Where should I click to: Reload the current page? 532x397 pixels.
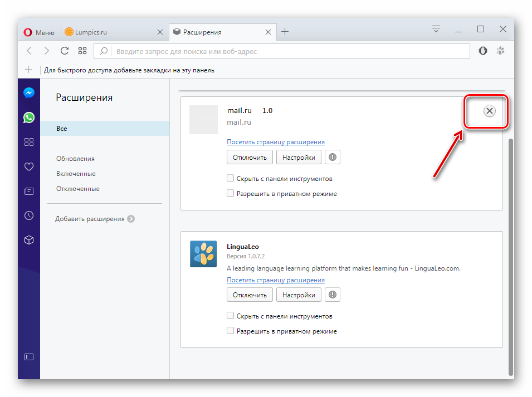point(65,51)
